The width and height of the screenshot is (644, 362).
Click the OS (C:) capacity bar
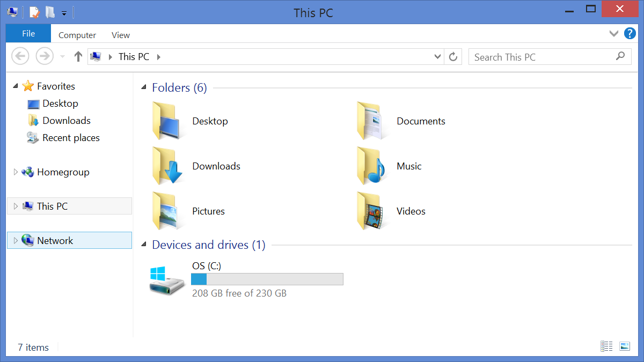point(267,279)
